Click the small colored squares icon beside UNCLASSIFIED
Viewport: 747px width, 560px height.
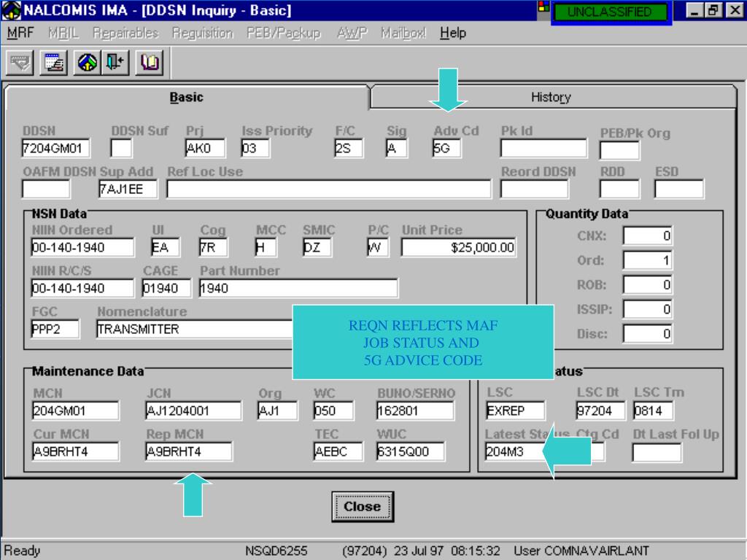(x=543, y=7)
